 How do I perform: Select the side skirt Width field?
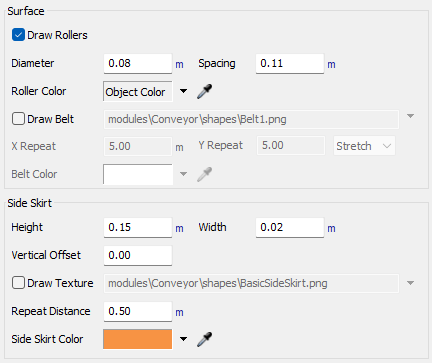(x=290, y=227)
